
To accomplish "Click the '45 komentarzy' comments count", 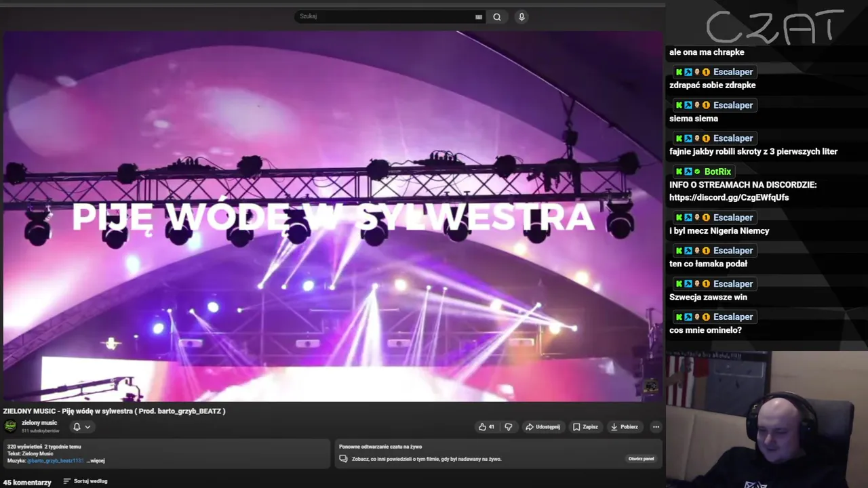I will (27, 483).
